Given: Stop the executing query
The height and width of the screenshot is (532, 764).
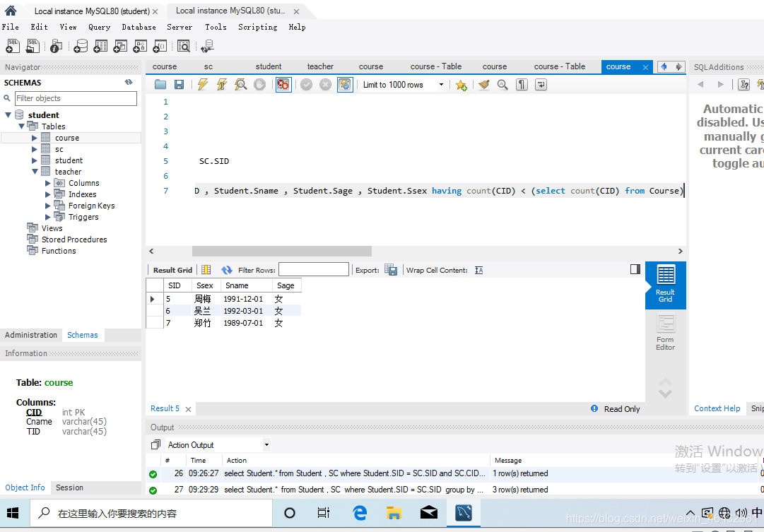Looking at the screenshot, I should tap(259, 84).
